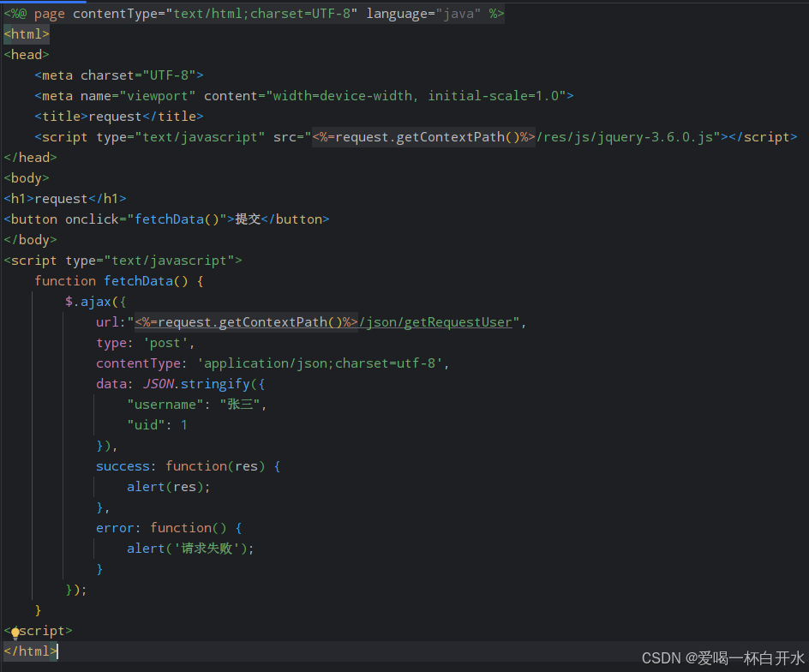This screenshot has width=809, height=672.
Task: Select the "username": "张三" entry
Action: 196,405
